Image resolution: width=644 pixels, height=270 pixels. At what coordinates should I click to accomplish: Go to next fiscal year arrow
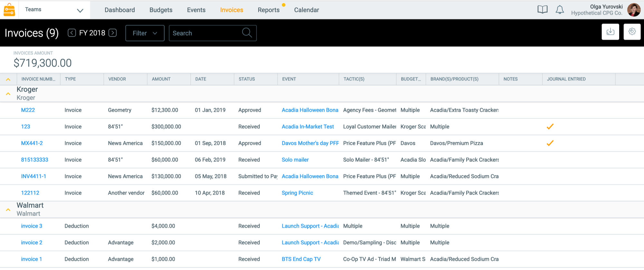[113, 33]
